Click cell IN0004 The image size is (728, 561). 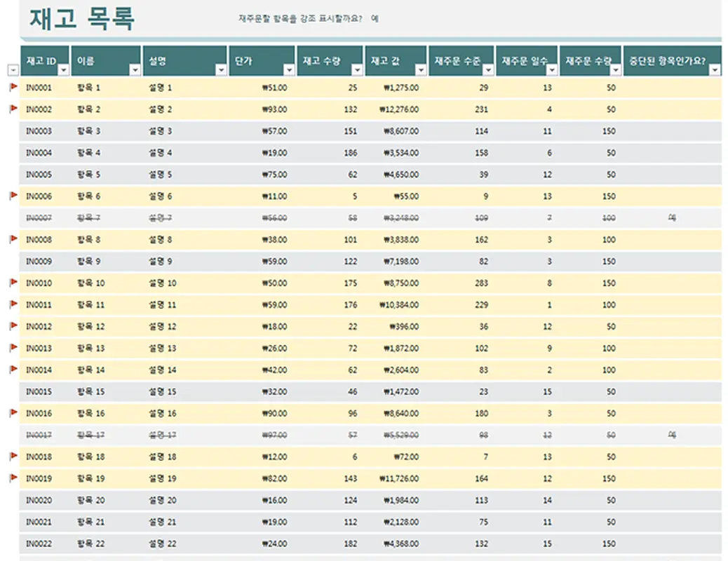pos(39,153)
